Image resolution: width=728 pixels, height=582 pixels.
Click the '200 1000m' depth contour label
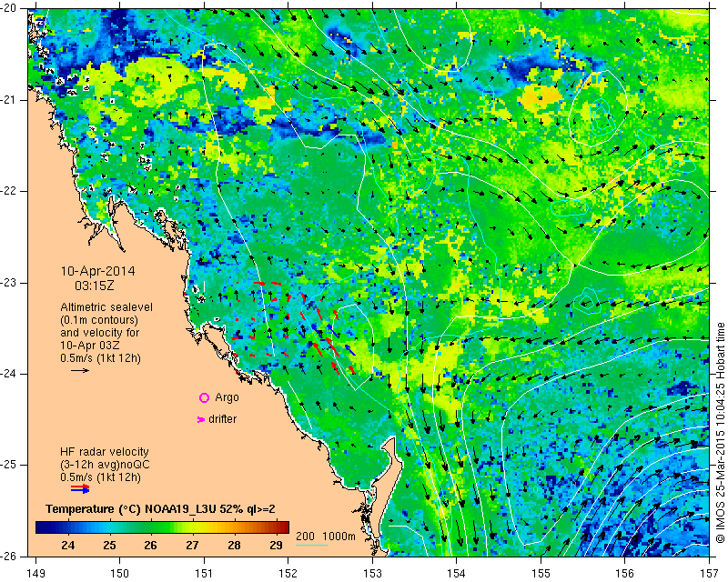pyautogui.click(x=326, y=536)
